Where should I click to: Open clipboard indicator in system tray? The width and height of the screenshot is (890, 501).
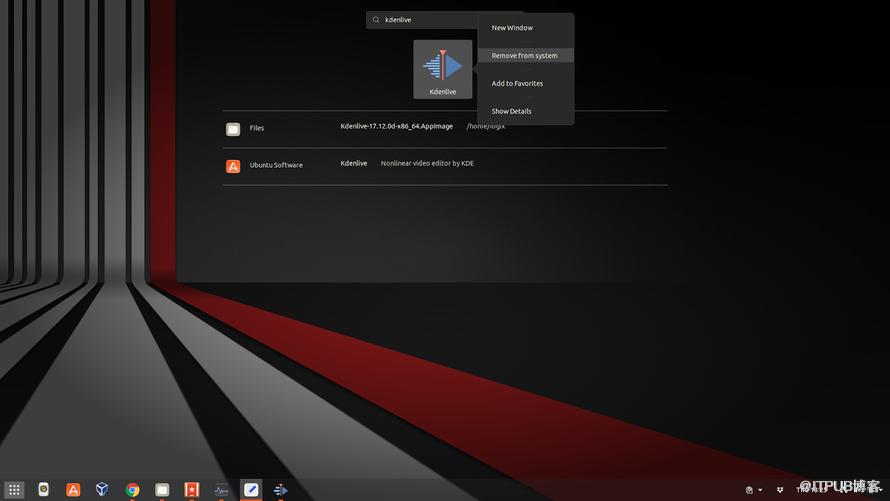pyautogui.click(x=749, y=490)
